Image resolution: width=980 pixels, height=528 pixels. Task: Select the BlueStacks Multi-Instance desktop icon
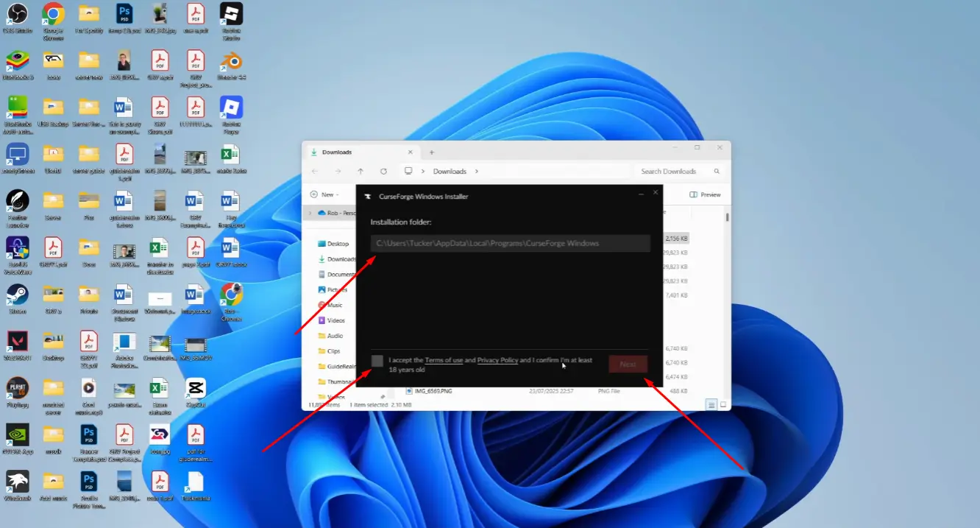point(17,115)
